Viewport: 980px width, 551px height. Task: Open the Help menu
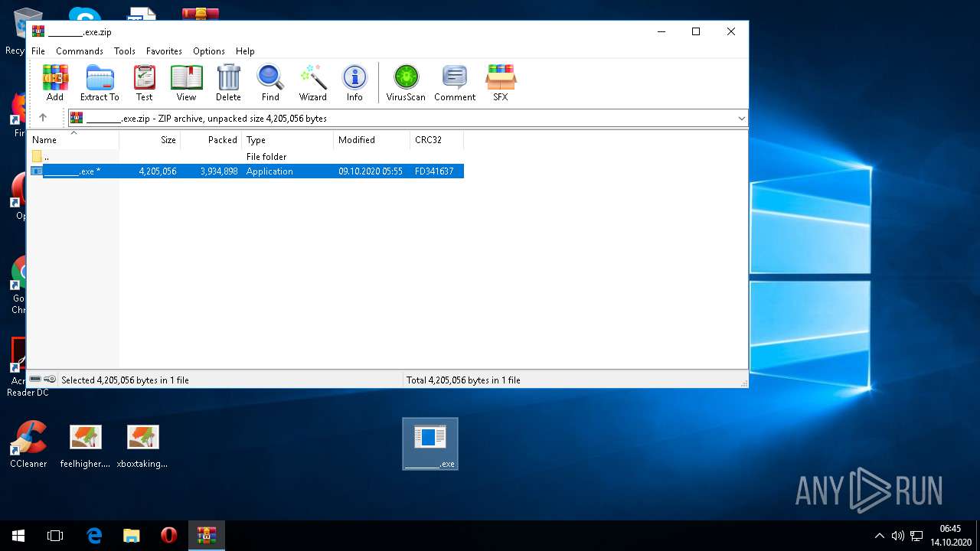[245, 51]
